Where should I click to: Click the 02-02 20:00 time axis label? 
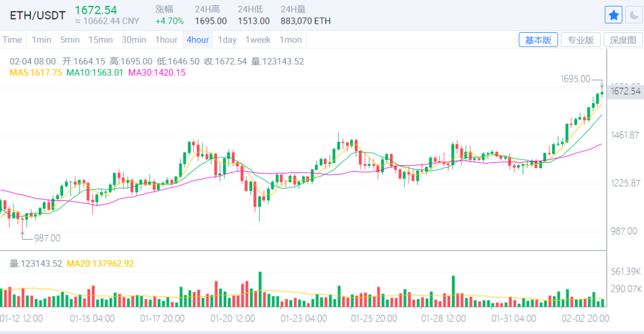click(x=586, y=318)
